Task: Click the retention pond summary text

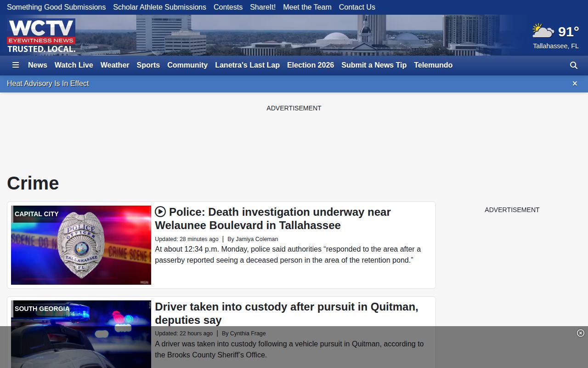Action: 288,255
